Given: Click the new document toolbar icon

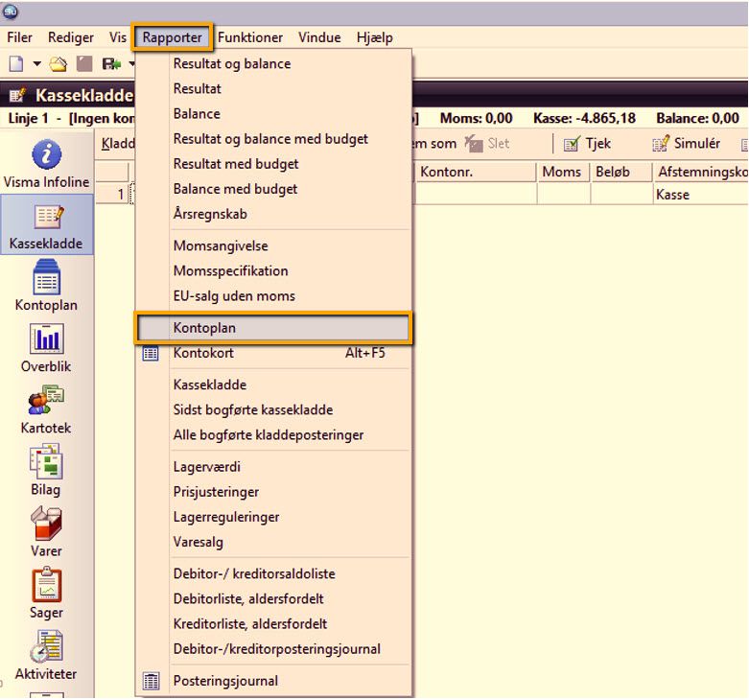Looking at the screenshot, I should click(16, 64).
